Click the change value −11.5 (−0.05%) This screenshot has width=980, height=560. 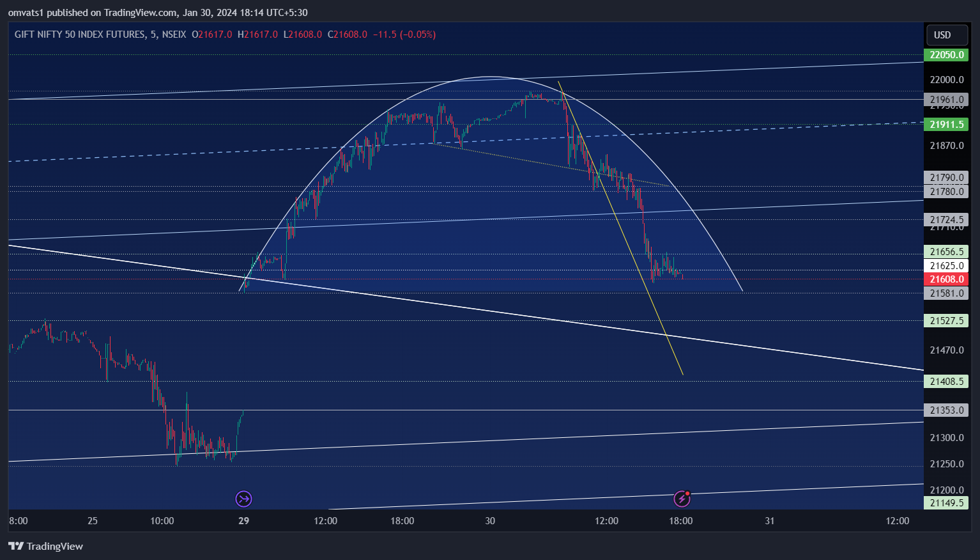pyautogui.click(x=404, y=35)
